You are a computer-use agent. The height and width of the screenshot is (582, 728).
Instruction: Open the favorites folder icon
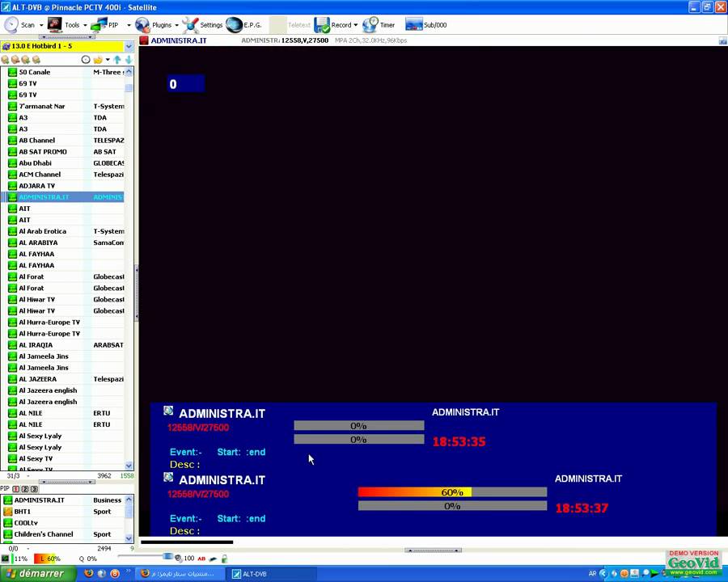point(98,59)
